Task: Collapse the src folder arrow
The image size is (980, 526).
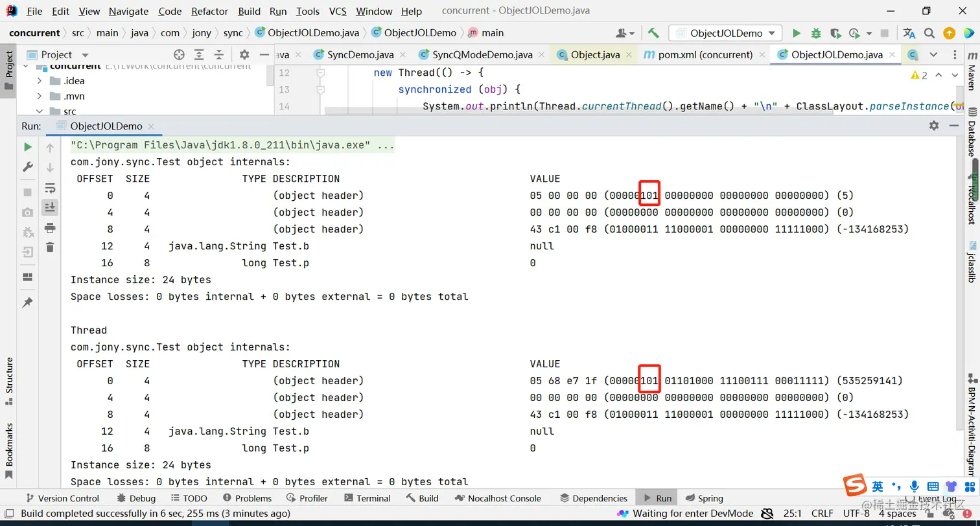Action: pyautogui.click(x=40, y=112)
